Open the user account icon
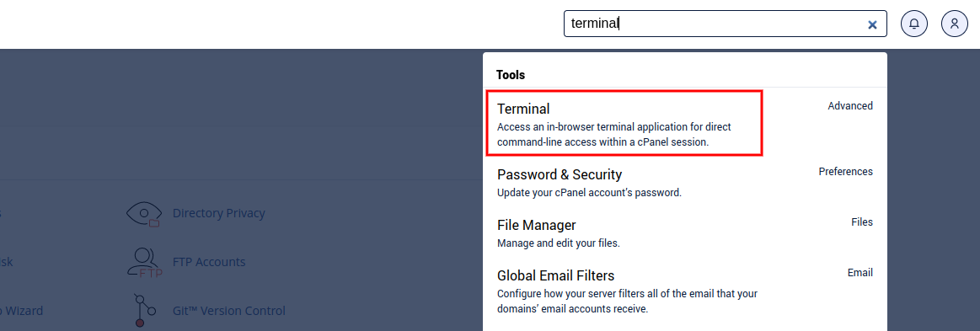Image resolution: width=980 pixels, height=331 pixels. (x=955, y=24)
